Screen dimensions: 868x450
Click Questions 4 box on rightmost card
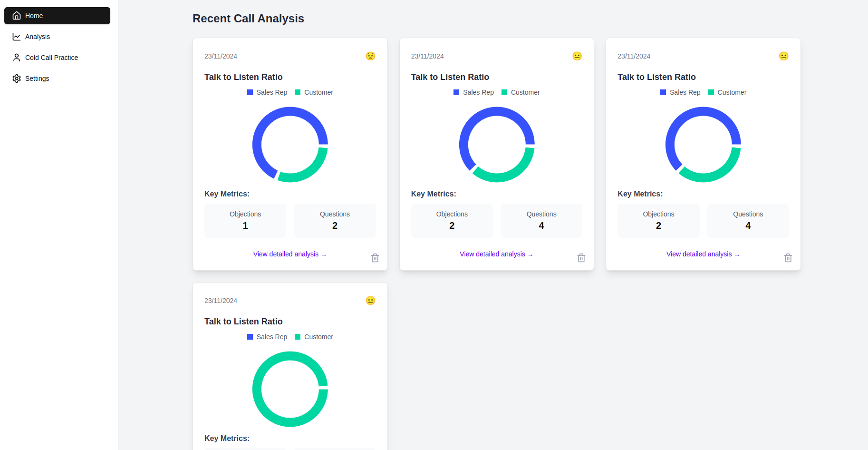[748, 221]
